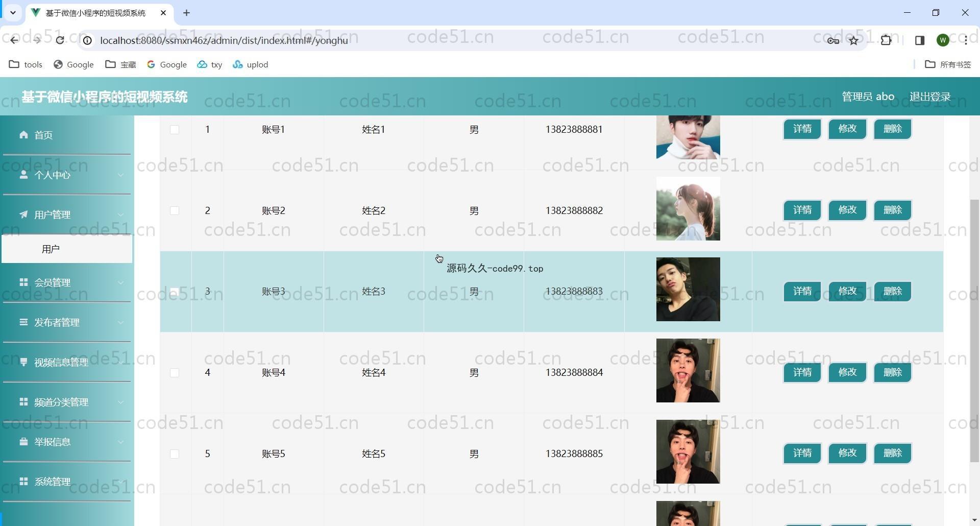The image size is (980, 526).
Task: Open the avatar photo of 账号3
Action: pos(688,289)
